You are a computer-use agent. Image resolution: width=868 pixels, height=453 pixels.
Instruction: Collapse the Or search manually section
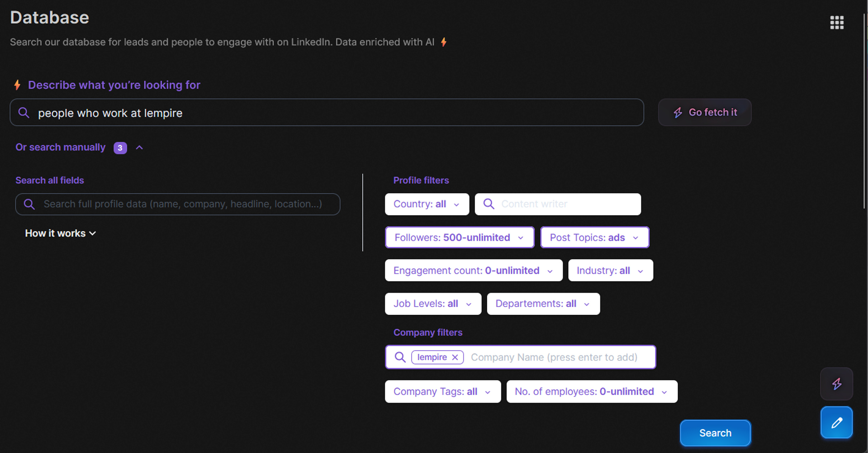[139, 147]
